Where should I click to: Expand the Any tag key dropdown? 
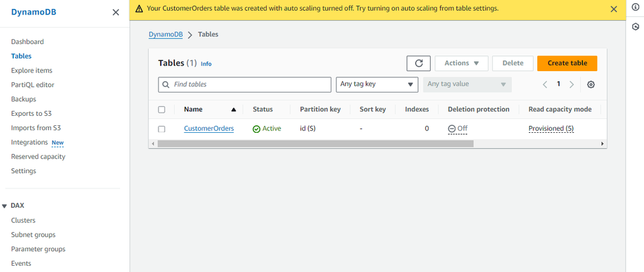coord(377,84)
